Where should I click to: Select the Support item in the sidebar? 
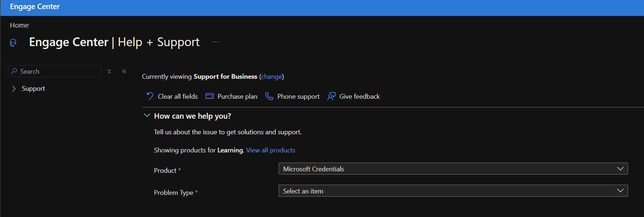[33, 89]
